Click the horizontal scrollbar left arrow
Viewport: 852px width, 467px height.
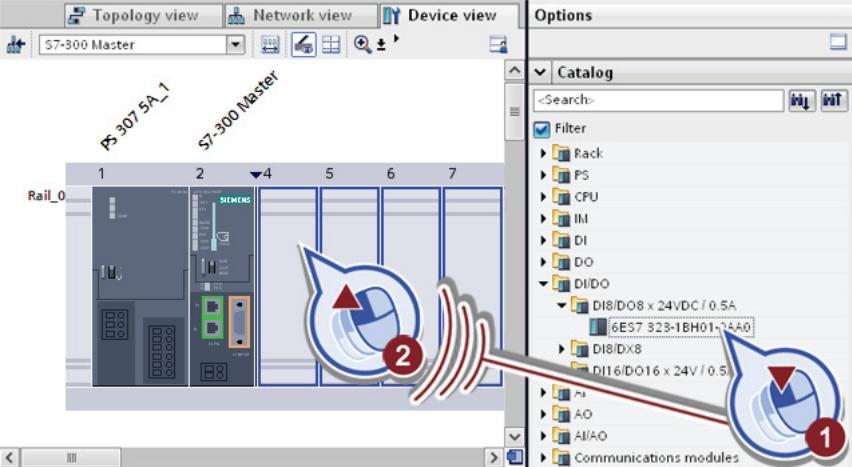(9, 457)
